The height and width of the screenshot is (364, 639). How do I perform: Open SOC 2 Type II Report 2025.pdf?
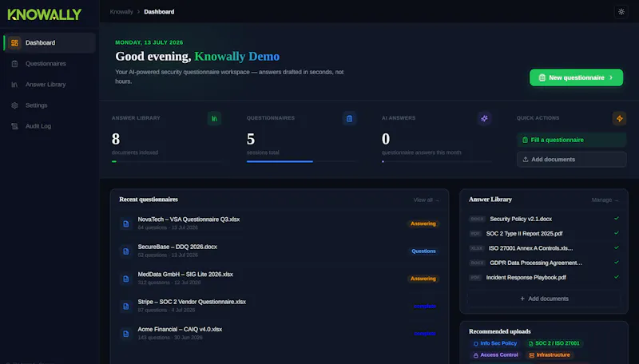coord(544,233)
